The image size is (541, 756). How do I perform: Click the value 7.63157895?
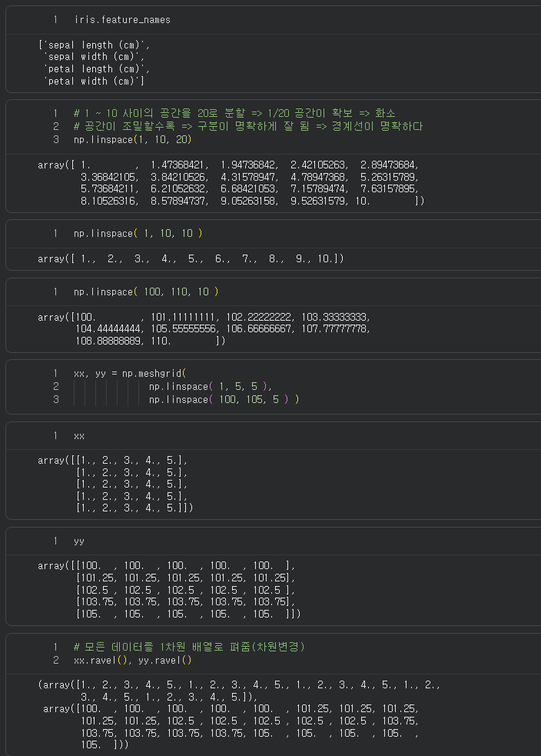pyautogui.click(x=389, y=188)
